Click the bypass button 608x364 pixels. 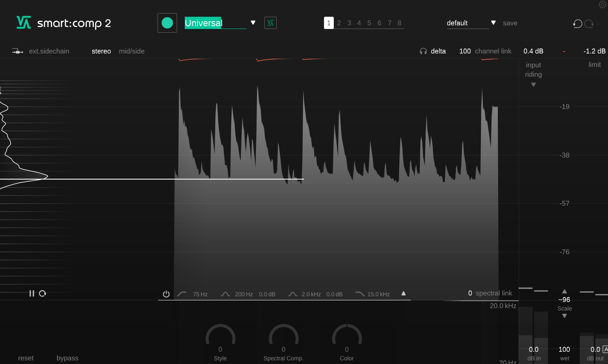pos(67,358)
